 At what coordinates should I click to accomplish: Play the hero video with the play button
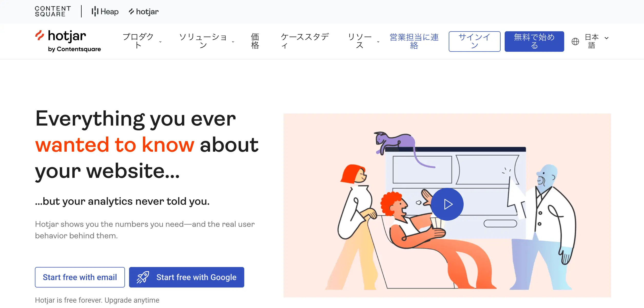click(x=447, y=204)
